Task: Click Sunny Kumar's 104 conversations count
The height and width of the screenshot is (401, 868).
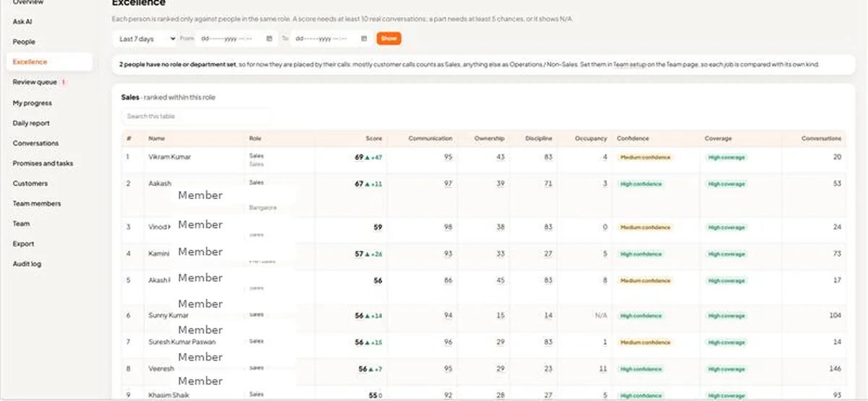Action: (x=836, y=316)
